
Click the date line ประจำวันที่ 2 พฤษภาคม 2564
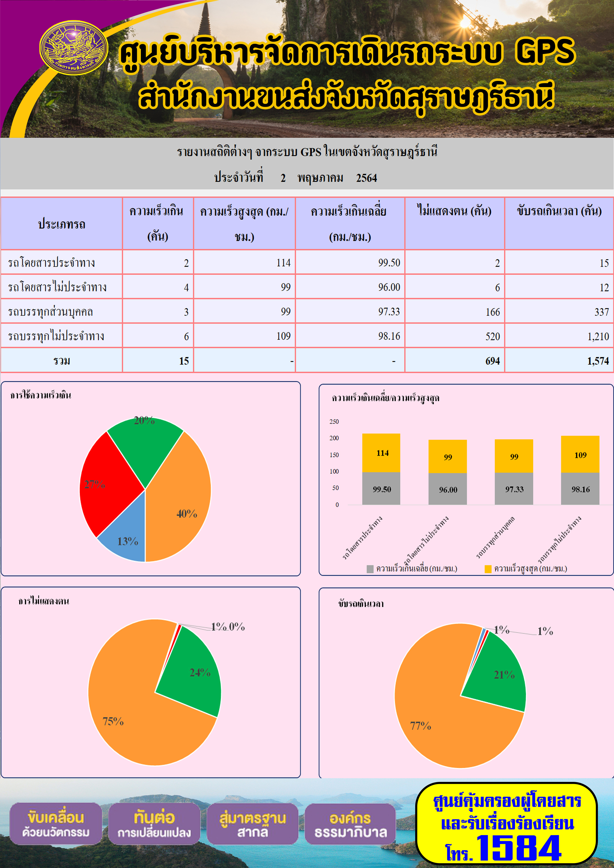pyautogui.click(x=295, y=178)
